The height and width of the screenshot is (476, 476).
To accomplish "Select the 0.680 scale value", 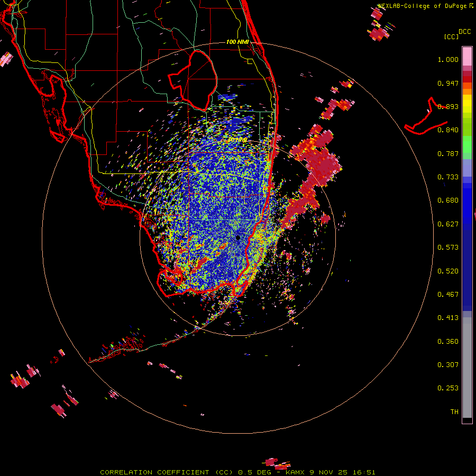I will pos(448,200).
